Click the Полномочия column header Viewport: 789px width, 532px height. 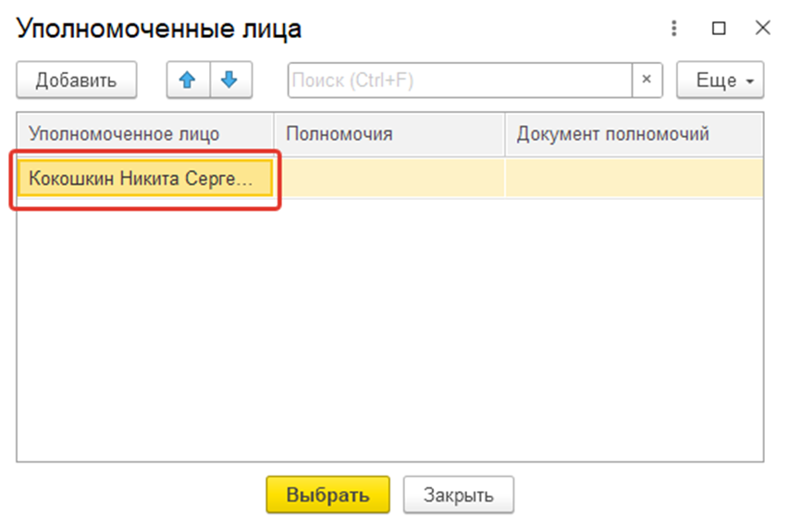pos(390,134)
